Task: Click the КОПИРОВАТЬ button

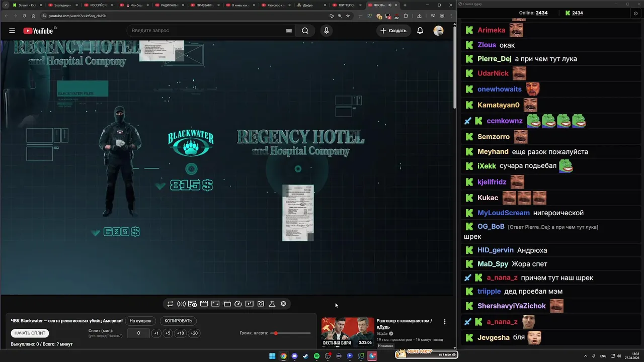Action: pos(178,321)
